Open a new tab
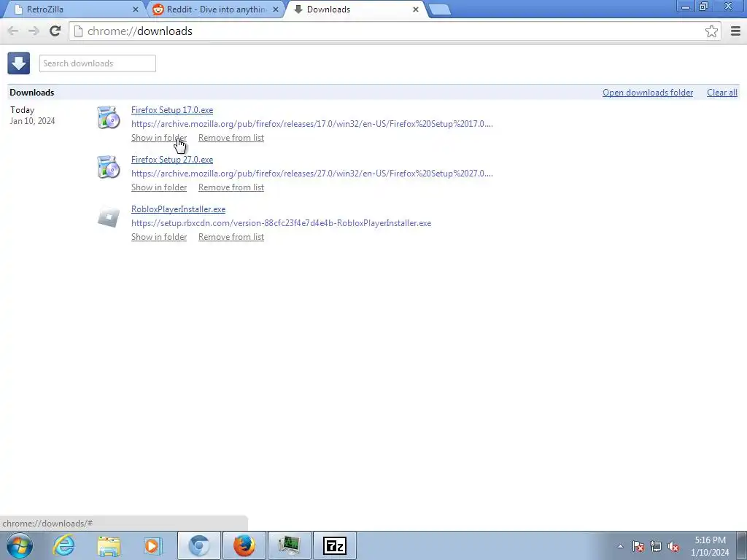 click(439, 9)
